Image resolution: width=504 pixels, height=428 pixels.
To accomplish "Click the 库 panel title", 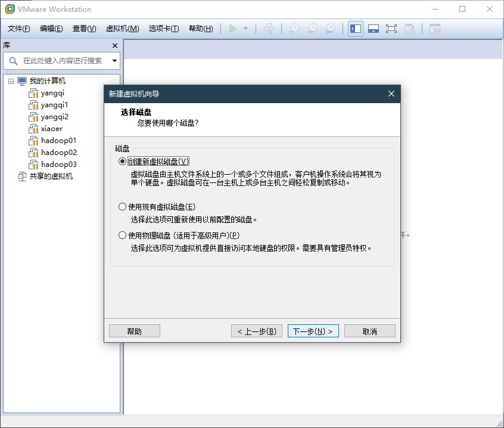I will tap(7, 45).
